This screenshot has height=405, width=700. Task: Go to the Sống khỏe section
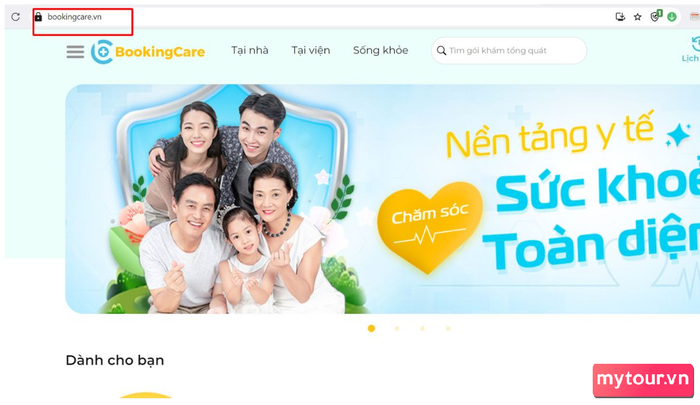click(380, 50)
